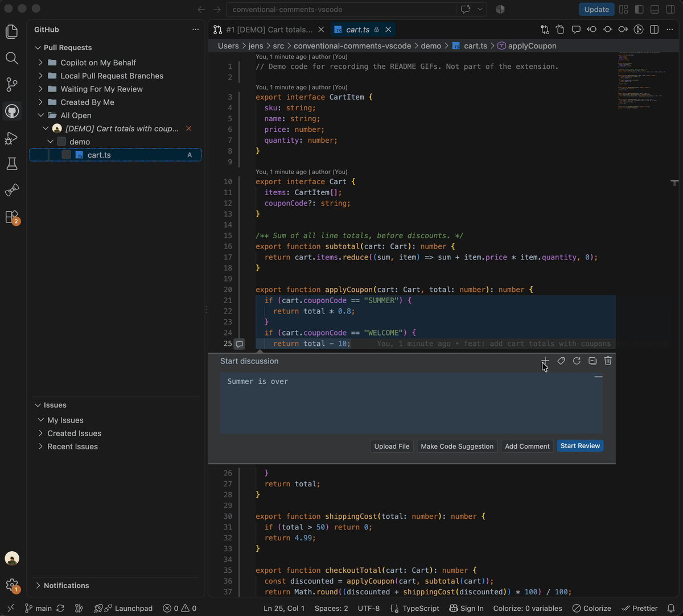Collapse the comment thread with collapse icon

(593, 361)
